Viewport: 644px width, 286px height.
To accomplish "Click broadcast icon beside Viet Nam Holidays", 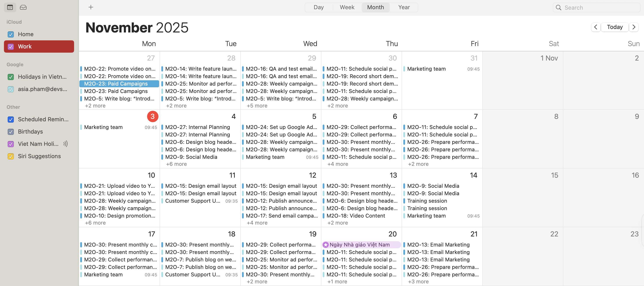I will (x=66, y=144).
